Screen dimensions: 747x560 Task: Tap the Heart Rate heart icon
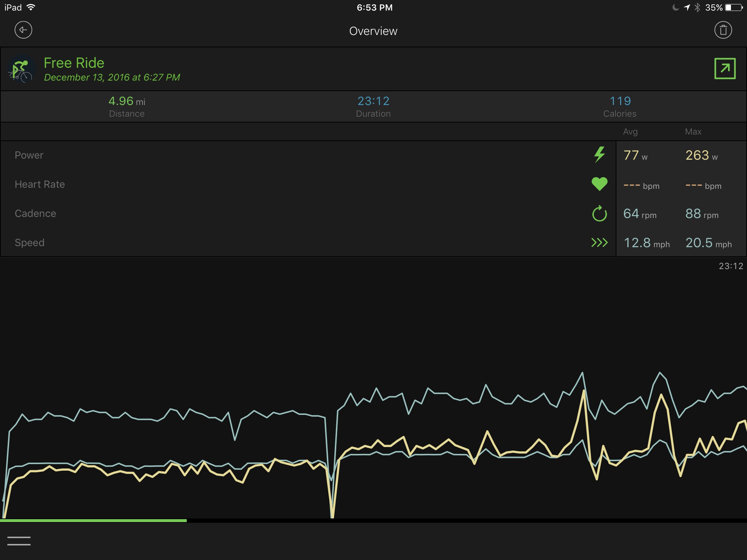pyautogui.click(x=599, y=184)
